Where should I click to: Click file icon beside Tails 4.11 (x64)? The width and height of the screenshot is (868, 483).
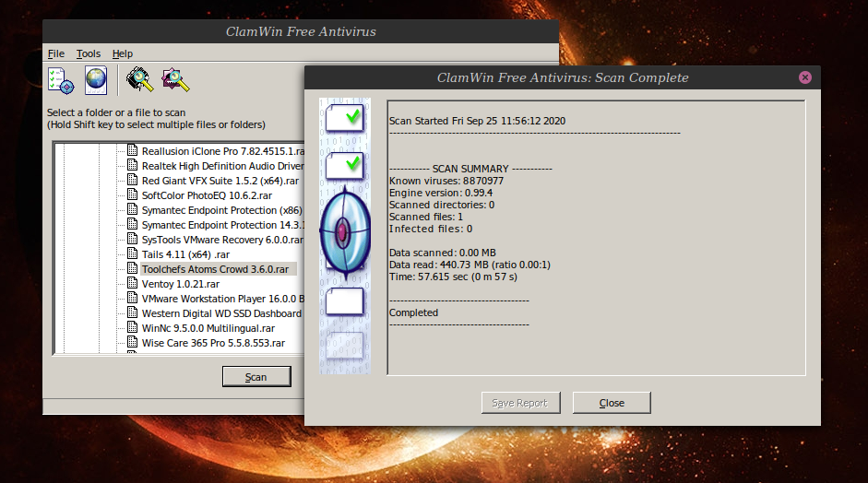132,253
